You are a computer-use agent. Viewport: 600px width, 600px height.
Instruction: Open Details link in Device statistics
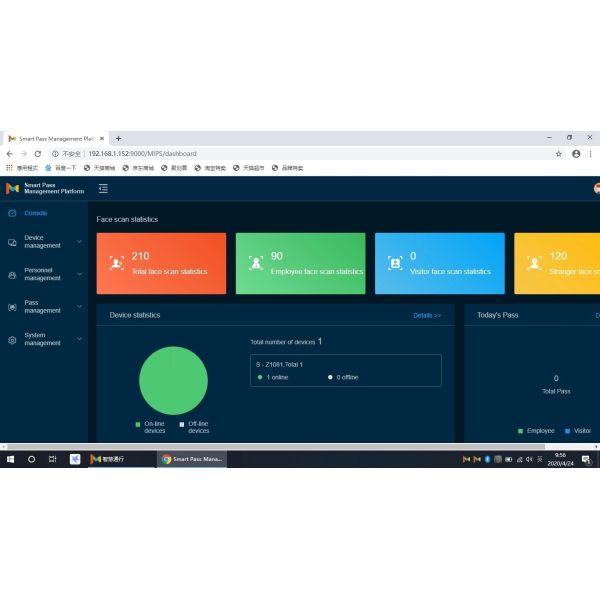pos(427,315)
